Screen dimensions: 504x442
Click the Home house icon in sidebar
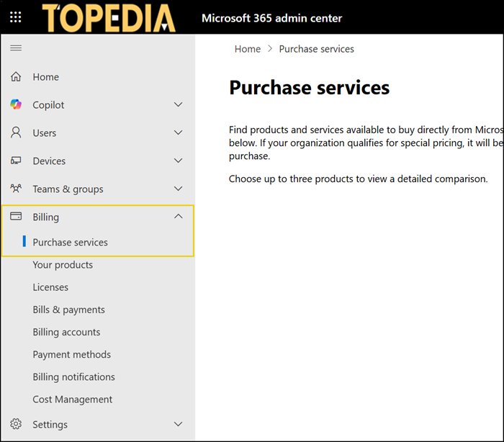pyautogui.click(x=16, y=77)
